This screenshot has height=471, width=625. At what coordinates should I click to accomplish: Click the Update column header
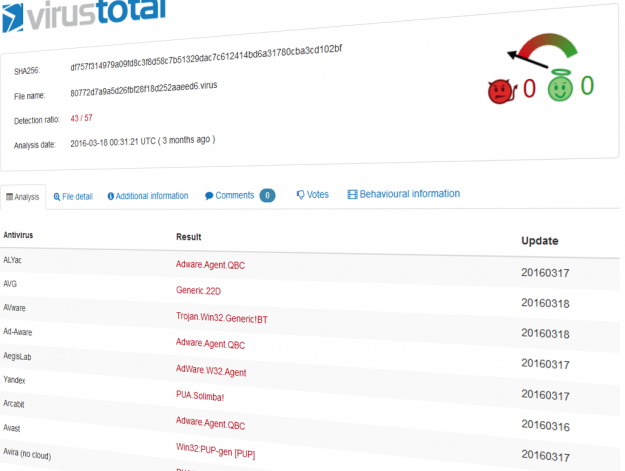point(539,241)
